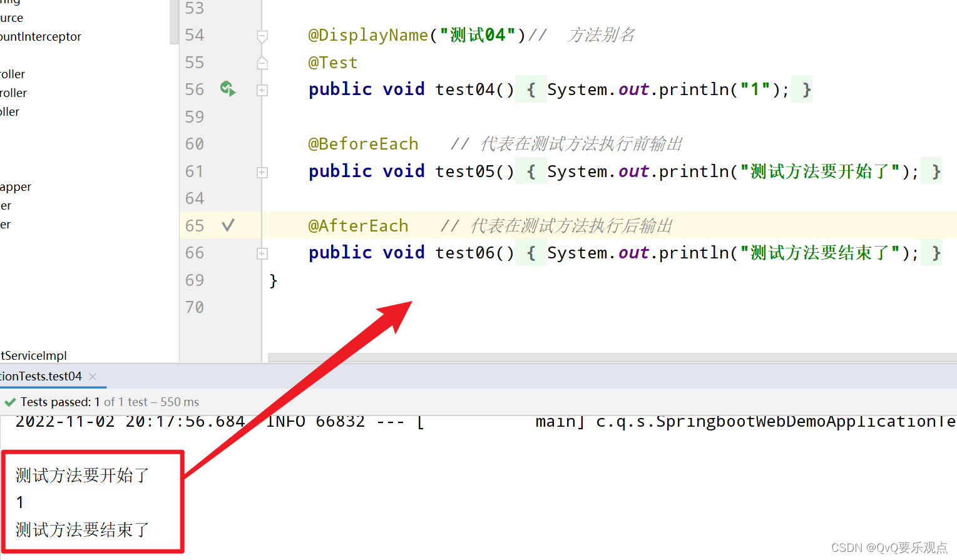Click console output '测试方法要开始了'
Viewport: 957px width, 560px height.
[83, 476]
